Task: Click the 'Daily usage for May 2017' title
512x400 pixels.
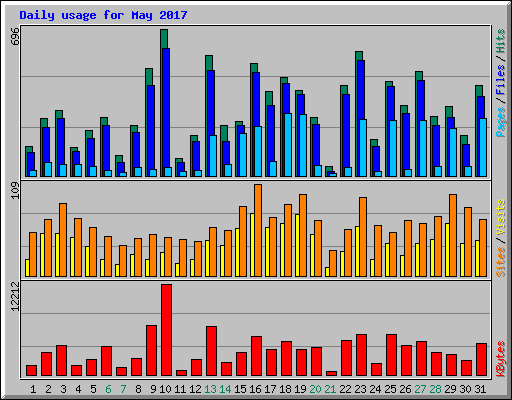Action: (x=103, y=15)
